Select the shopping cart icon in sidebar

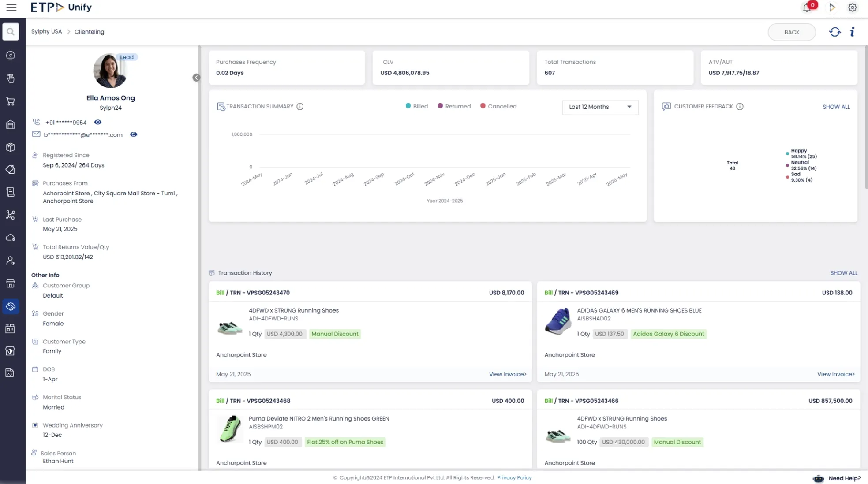point(11,101)
